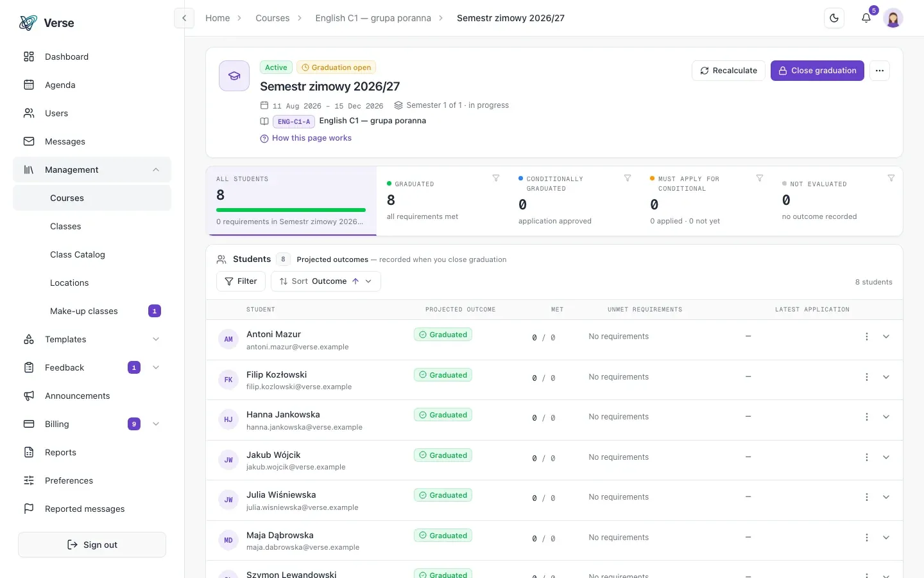The width and height of the screenshot is (924, 578).
Task: Click the Close graduation button
Action: (x=817, y=71)
